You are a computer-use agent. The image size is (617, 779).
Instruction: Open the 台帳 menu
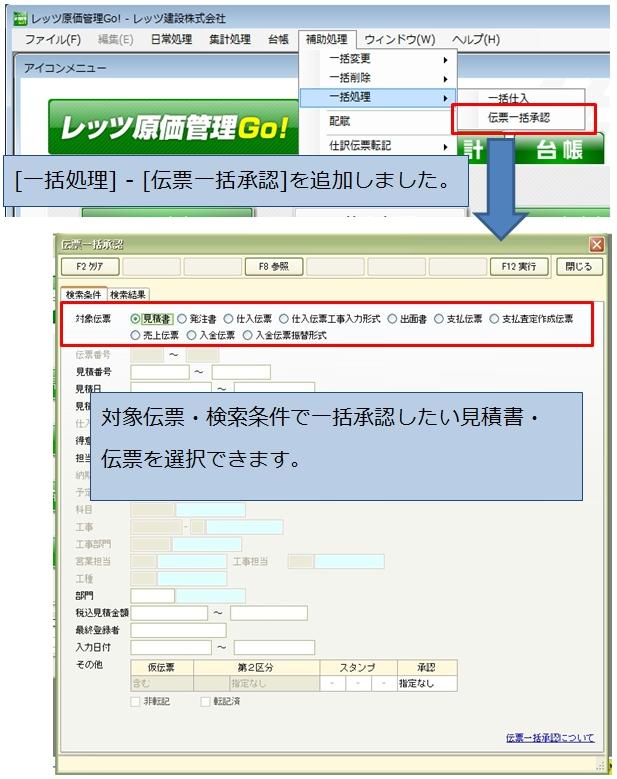(x=278, y=39)
